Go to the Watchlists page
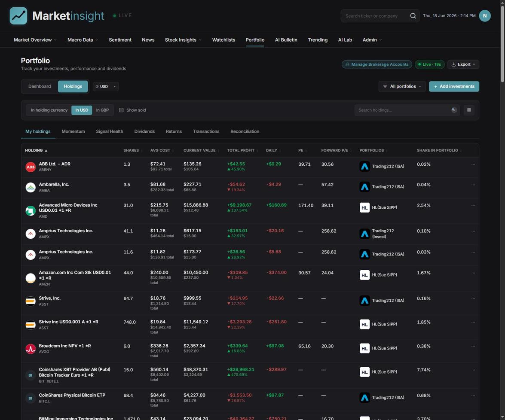 click(223, 40)
